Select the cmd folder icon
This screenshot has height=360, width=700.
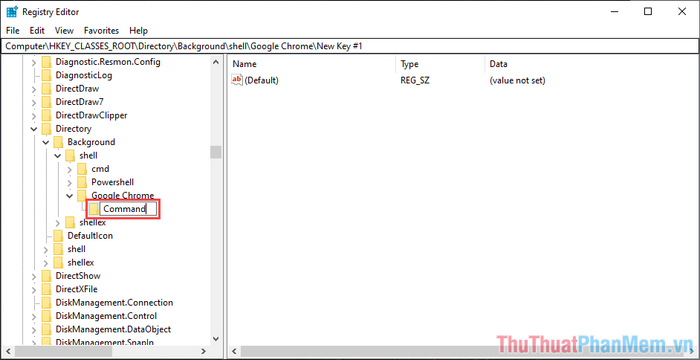[82, 169]
